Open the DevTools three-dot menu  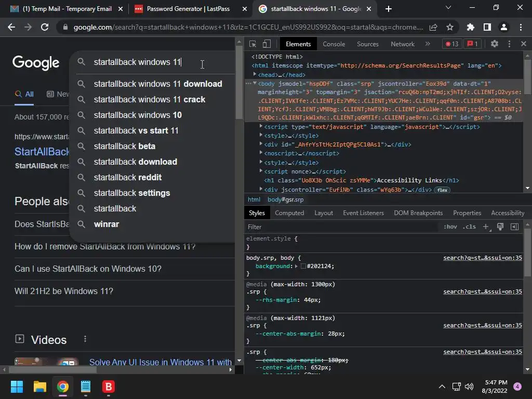tap(509, 44)
